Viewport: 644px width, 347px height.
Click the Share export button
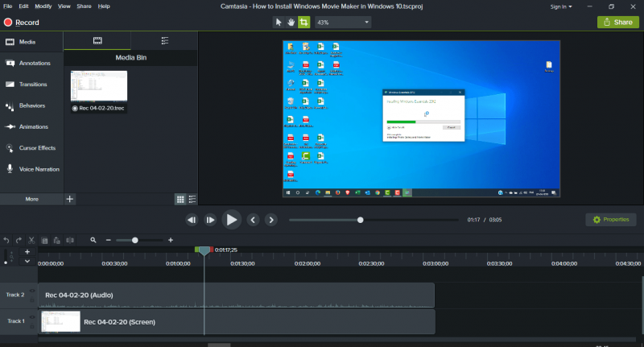point(618,23)
